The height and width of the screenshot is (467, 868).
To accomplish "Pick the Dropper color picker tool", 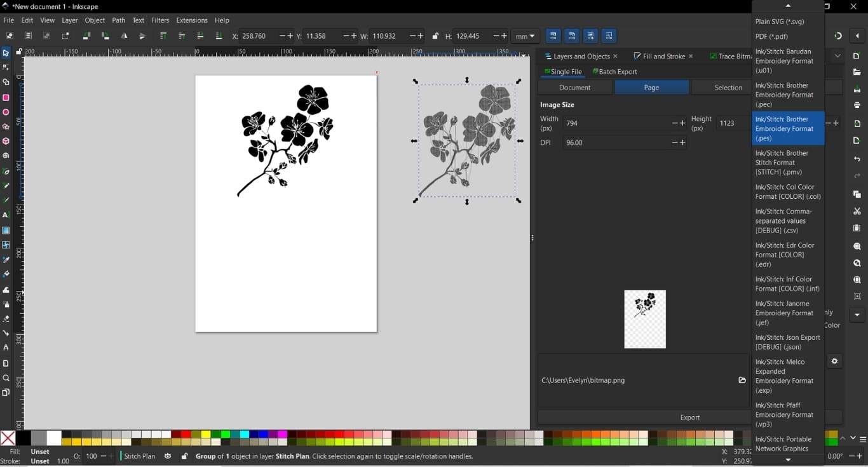I will tap(6, 260).
